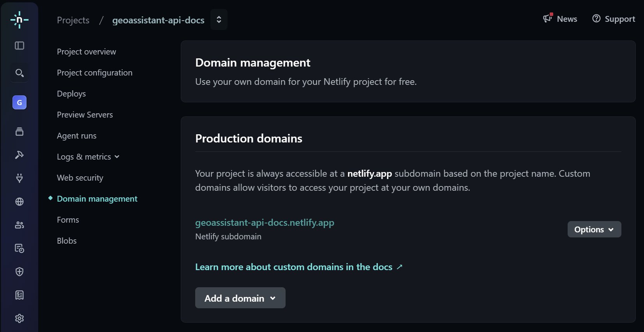
Task: Toggle the sidebar panel icon
Action: click(x=19, y=46)
